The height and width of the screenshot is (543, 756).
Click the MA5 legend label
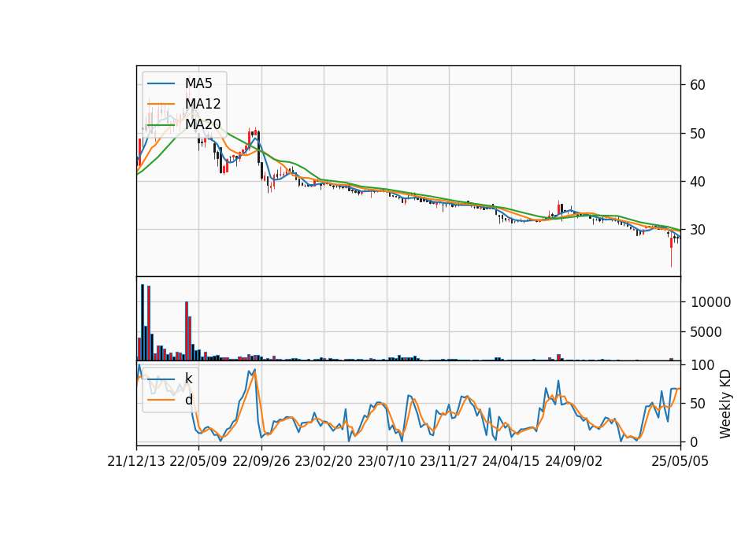(x=198, y=83)
